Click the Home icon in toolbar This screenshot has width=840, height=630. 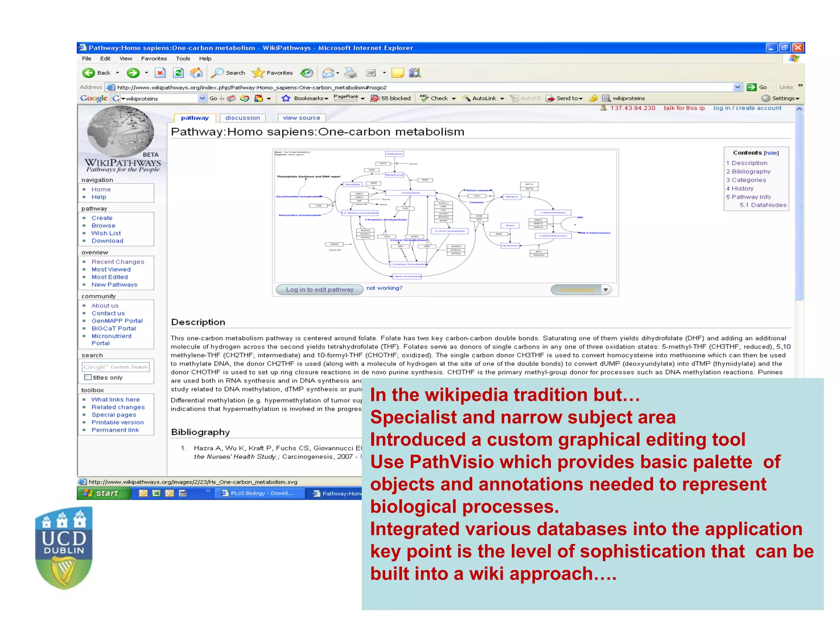[196, 73]
